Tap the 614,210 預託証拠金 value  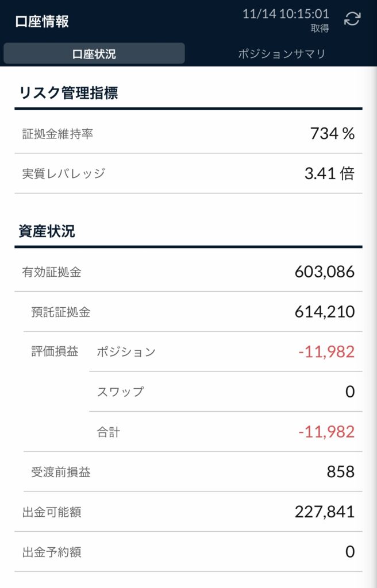pyautogui.click(x=325, y=312)
